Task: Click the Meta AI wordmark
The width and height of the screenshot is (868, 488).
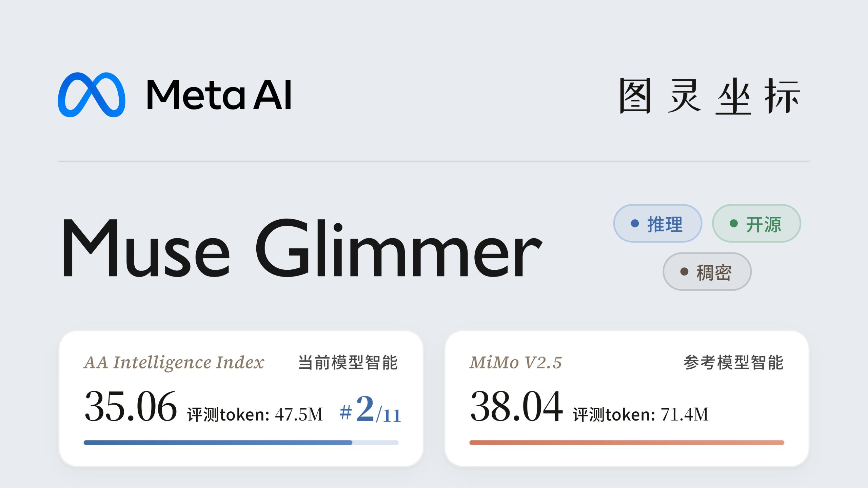Action: click(x=219, y=95)
